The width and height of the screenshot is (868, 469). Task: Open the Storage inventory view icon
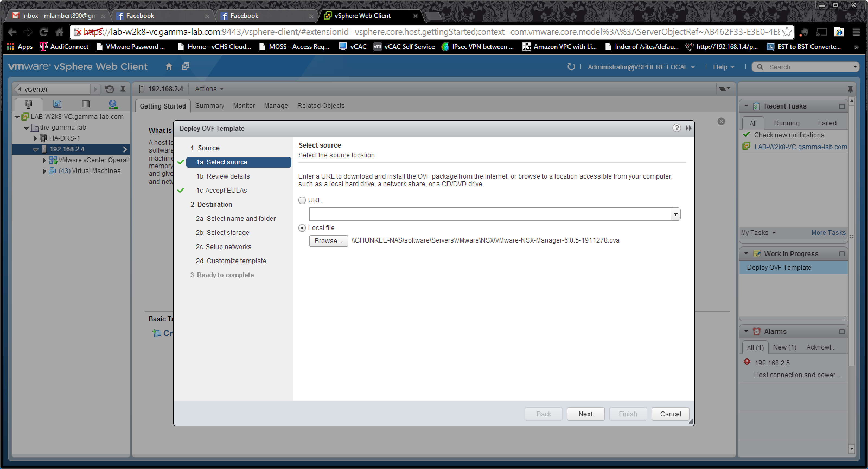[86, 104]
